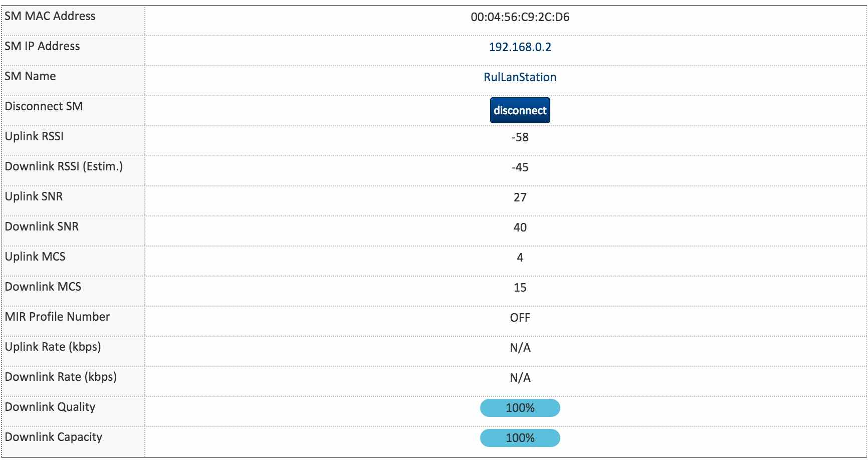Click the Downlink Rate N/A value
868x460 pixels.
(x=520, y=378)
